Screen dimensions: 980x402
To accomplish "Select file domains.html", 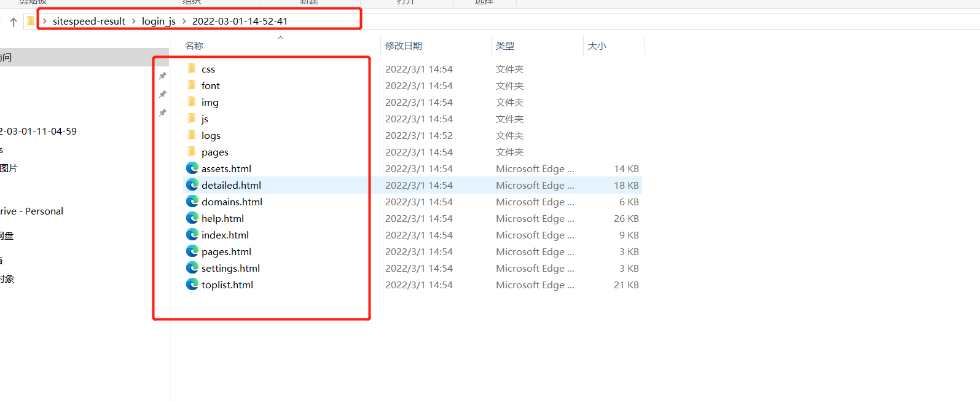I will [232, 202].
